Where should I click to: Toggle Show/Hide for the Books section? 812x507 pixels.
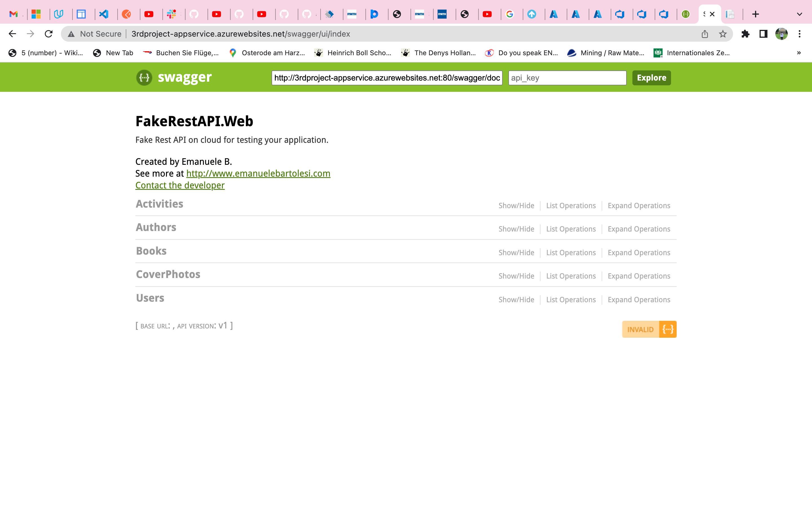516,252
